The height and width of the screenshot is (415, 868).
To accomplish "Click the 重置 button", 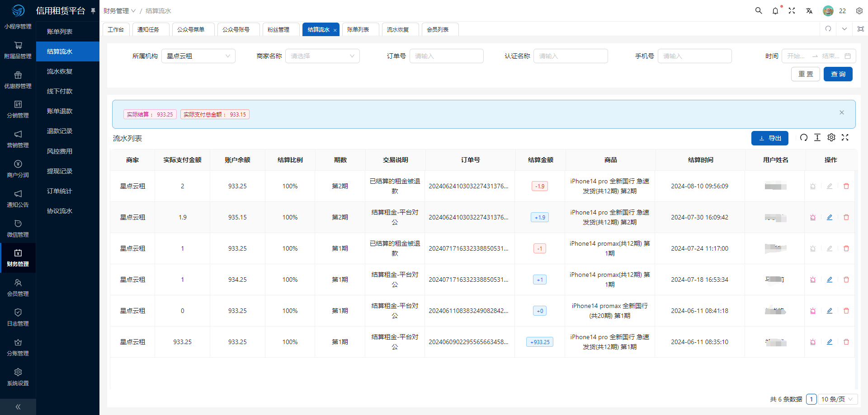I will 806,74.
